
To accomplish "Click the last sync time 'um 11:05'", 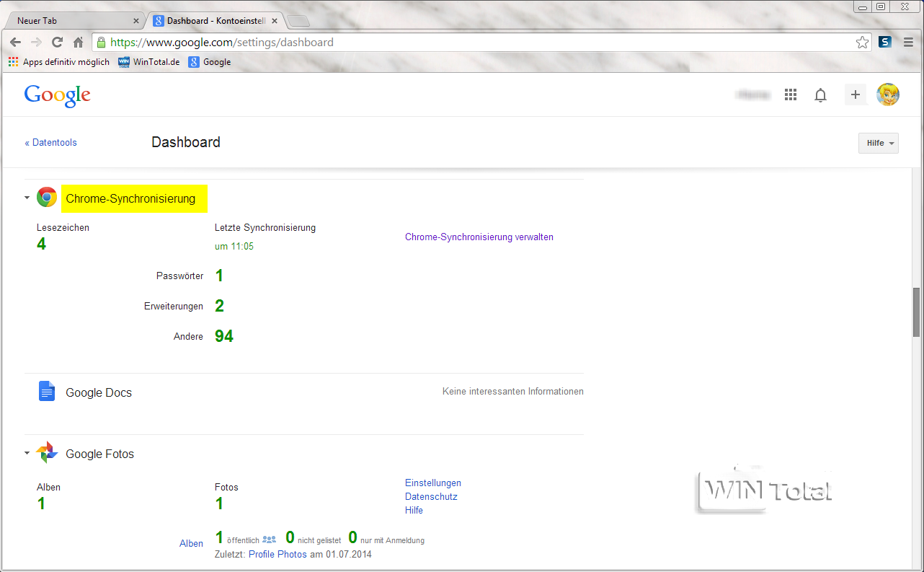I will (234, 246).
